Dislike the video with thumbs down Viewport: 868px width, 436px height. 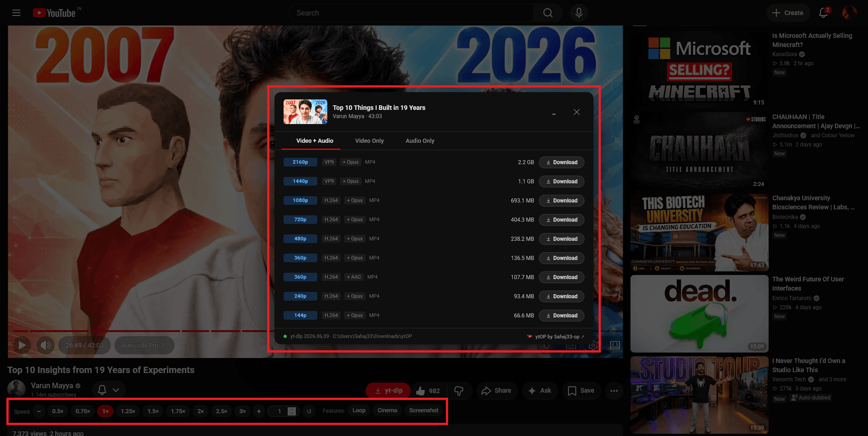coord(459,391)
